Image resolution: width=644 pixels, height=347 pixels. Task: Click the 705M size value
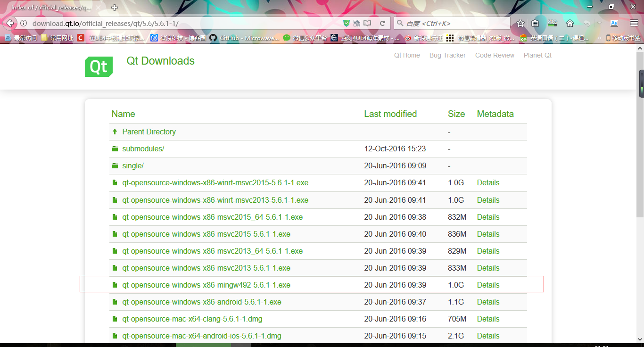(457, 319)
